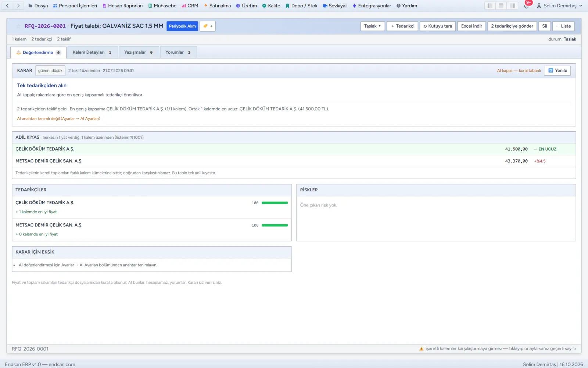588x368 pixels.
Task: Click the AI anahtarı tanımlı değil warning link
Action: [59, 118]
